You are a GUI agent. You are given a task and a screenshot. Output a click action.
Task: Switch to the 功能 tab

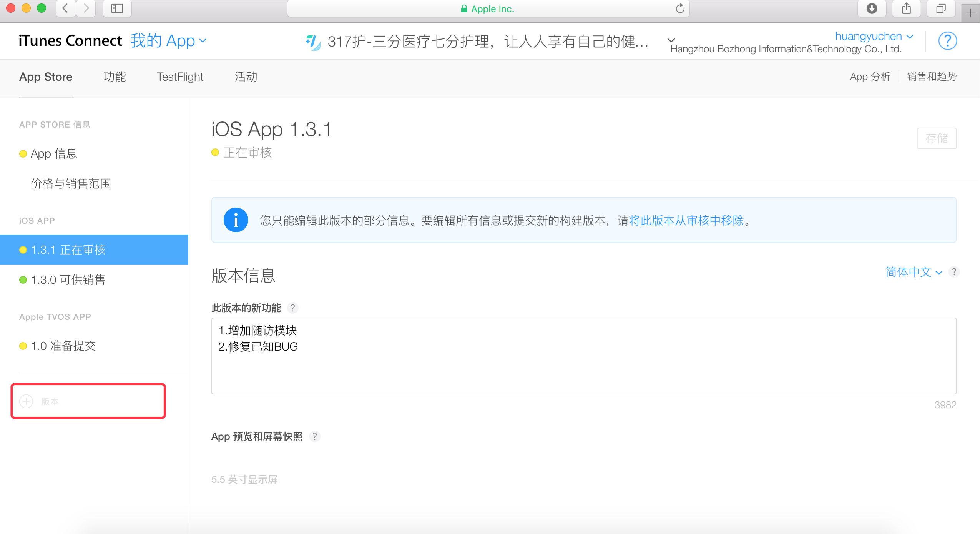click(x=115, y=77)
